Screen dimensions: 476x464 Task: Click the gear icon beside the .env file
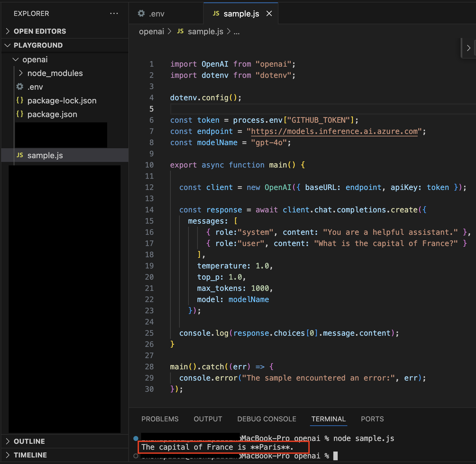pyautogui.click(x=19, y=87)
